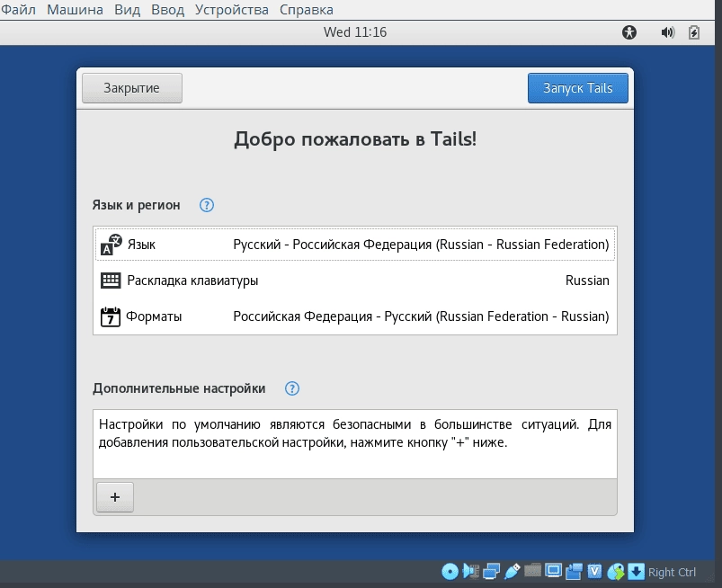Viewport: 722px width, 588px height.
Task: Click the calendar icon beside Форматы
Action: point(111,316)
